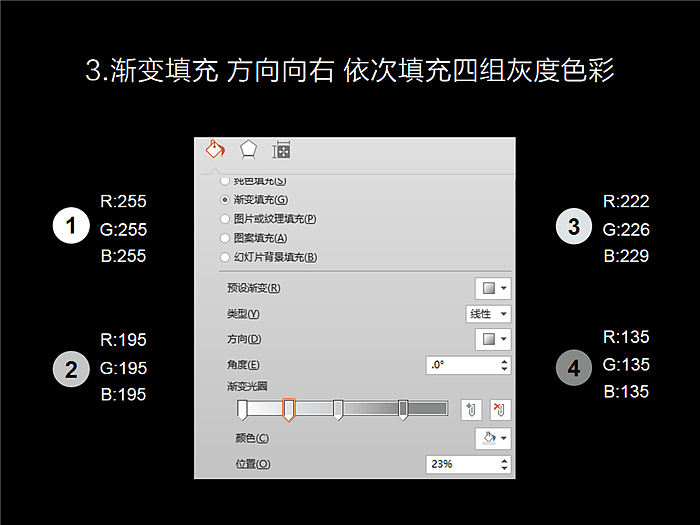The image size is (700, 525).
Task: Click the B:195 value text
Action: click(123, 394)
